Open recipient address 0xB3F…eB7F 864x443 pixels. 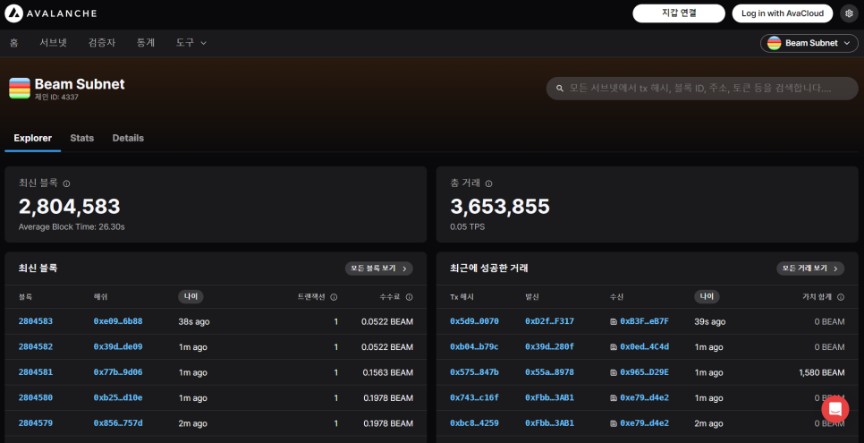(x=645, y=321)
